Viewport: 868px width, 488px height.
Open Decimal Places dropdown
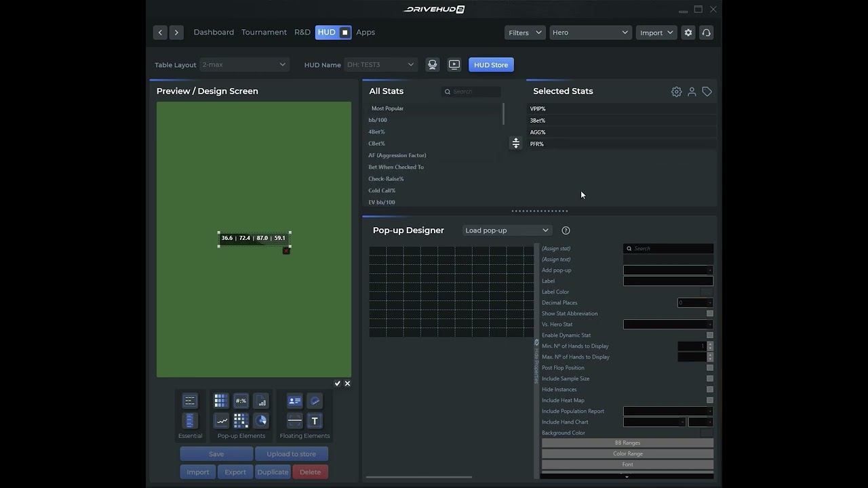click(x=695, y=302)
